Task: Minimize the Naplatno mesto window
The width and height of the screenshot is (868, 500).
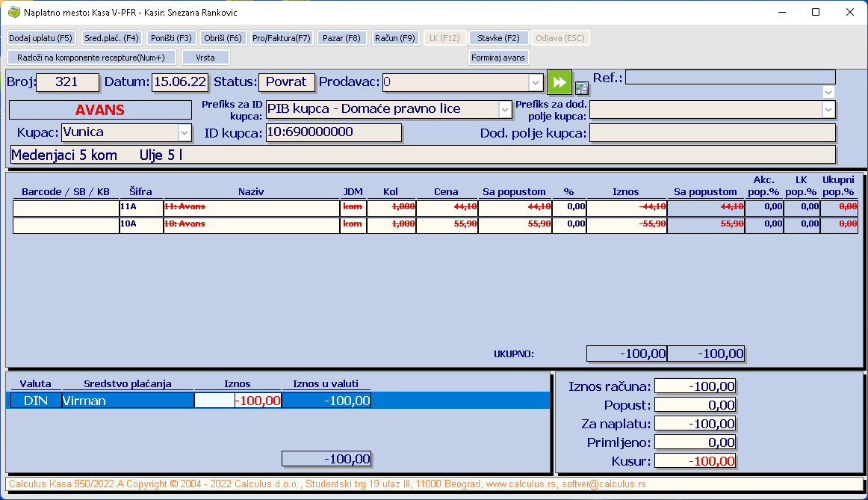Action: pos(782,12)
